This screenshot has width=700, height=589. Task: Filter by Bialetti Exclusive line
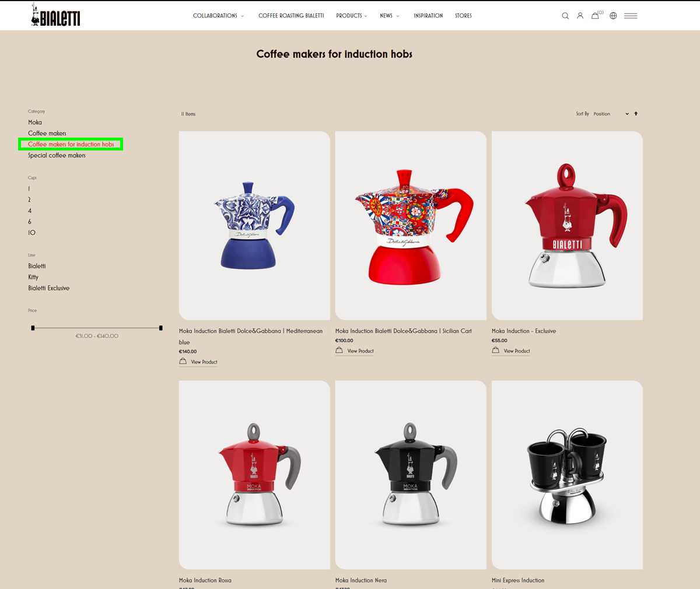pyautogui.click(x=49, y=288)
